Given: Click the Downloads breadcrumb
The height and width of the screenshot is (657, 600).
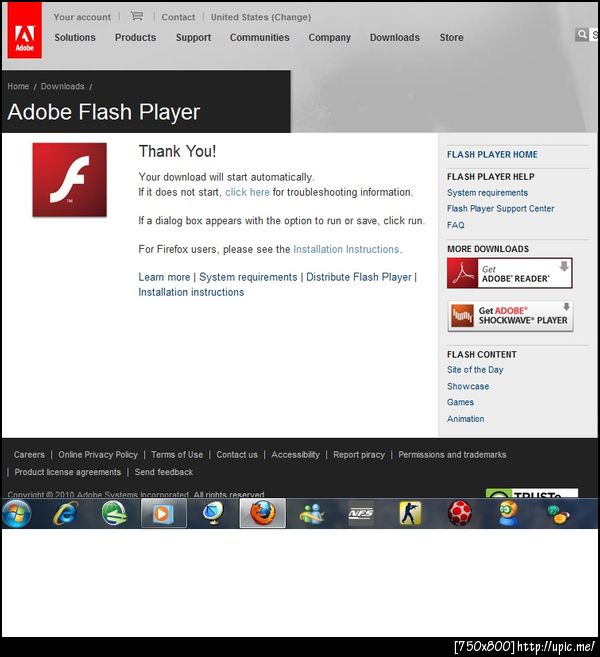Looking at the screenshot, I should (62, 86).
